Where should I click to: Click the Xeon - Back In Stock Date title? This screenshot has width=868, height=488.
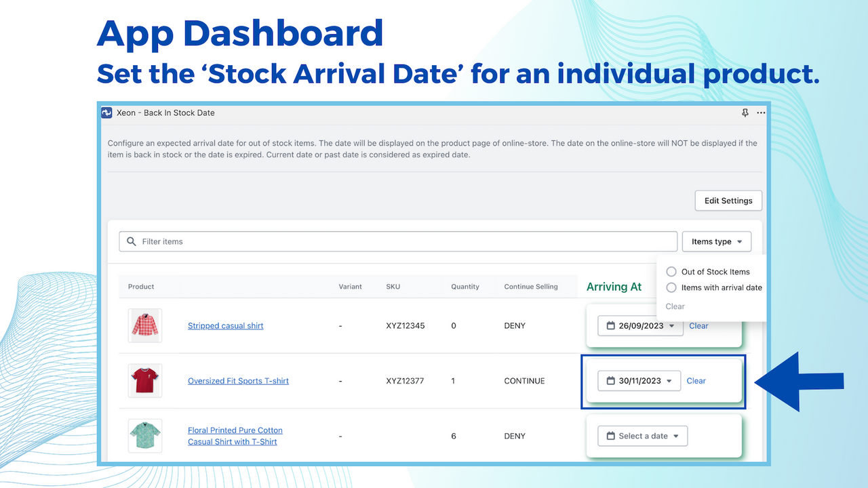pos(165,113)
